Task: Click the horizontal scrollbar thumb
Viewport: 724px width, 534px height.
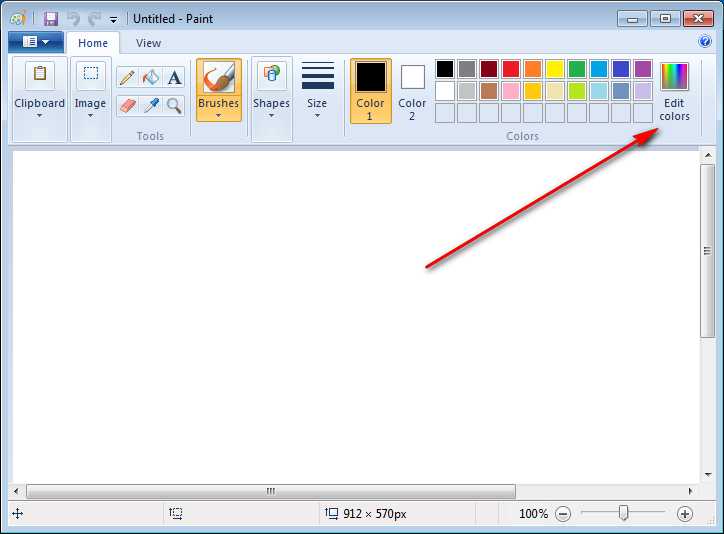Action: click(x=270, y=492)
